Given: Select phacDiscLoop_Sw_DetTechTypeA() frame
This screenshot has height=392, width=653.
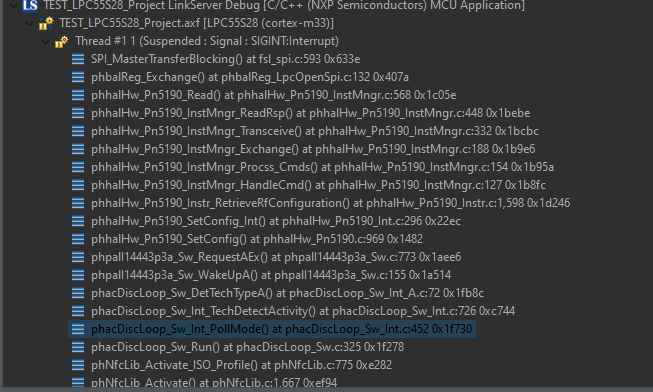Looking at the screenshot, I should (287, 293).
